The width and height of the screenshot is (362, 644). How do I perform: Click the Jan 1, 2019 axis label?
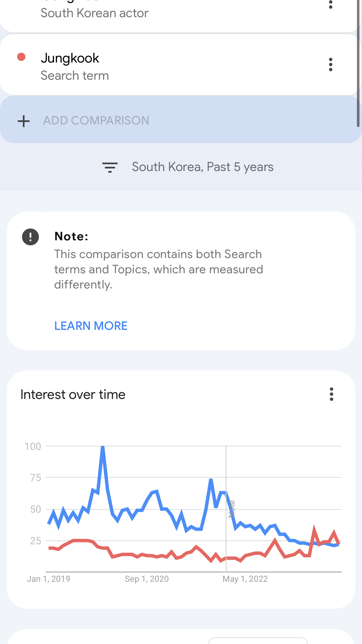click(48, 579)
